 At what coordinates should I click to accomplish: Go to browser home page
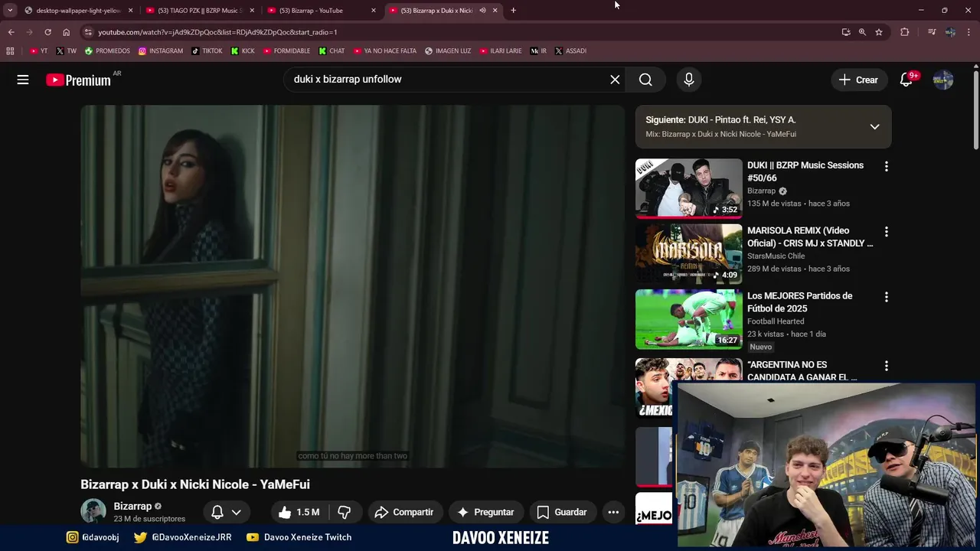point(66,32)
